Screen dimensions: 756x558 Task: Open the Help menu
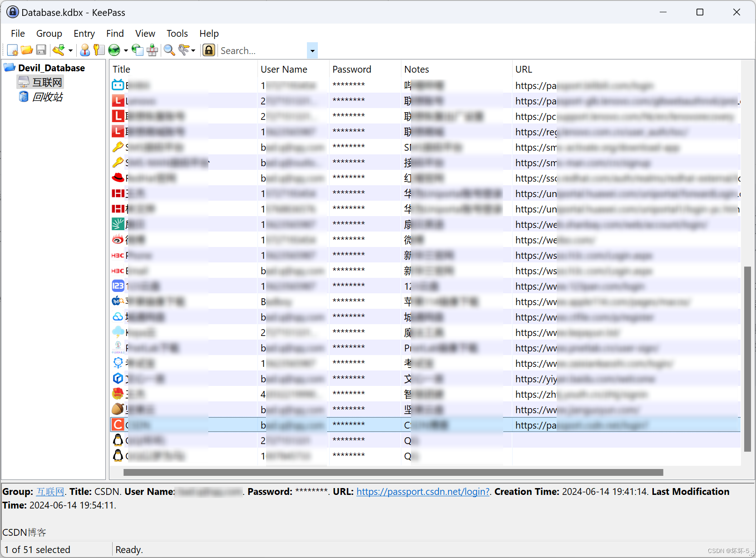[209, 33]
